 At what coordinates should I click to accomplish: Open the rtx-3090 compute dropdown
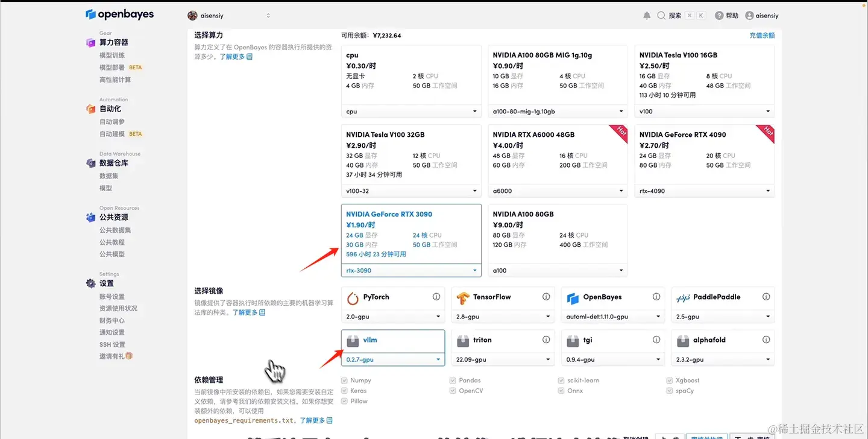click(411, 271)
